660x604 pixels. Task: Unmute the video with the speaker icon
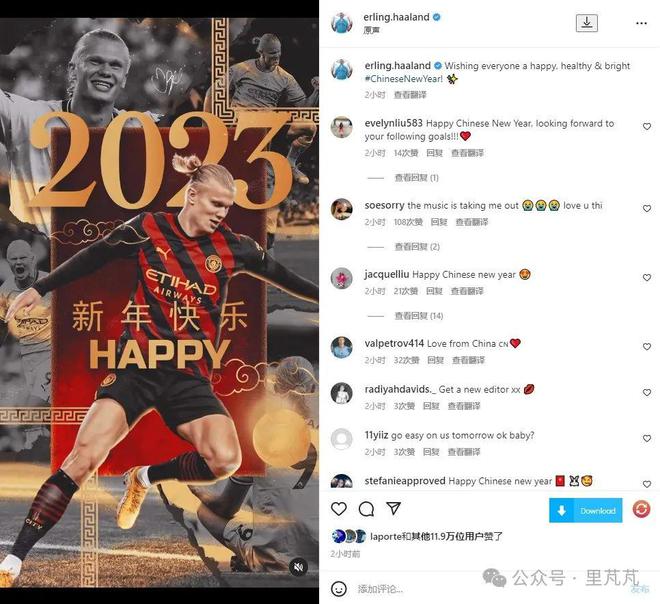coord(298,567)
